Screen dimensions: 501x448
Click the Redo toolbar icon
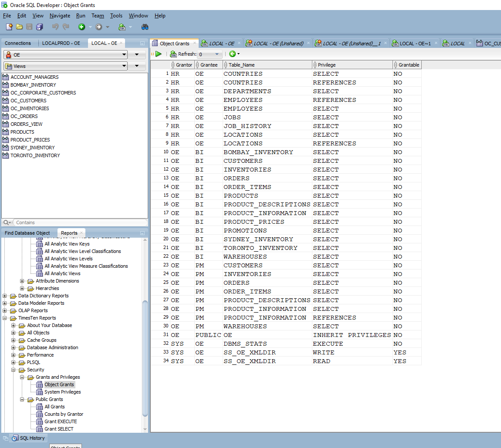tap(66, 27)
